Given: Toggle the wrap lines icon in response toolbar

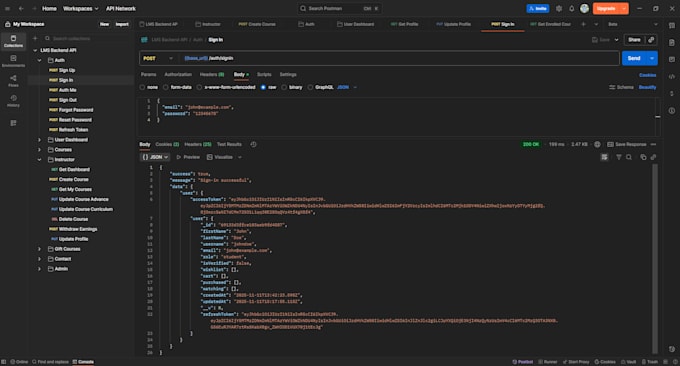Looking at the screenshot, I should [x=604, y=157].
